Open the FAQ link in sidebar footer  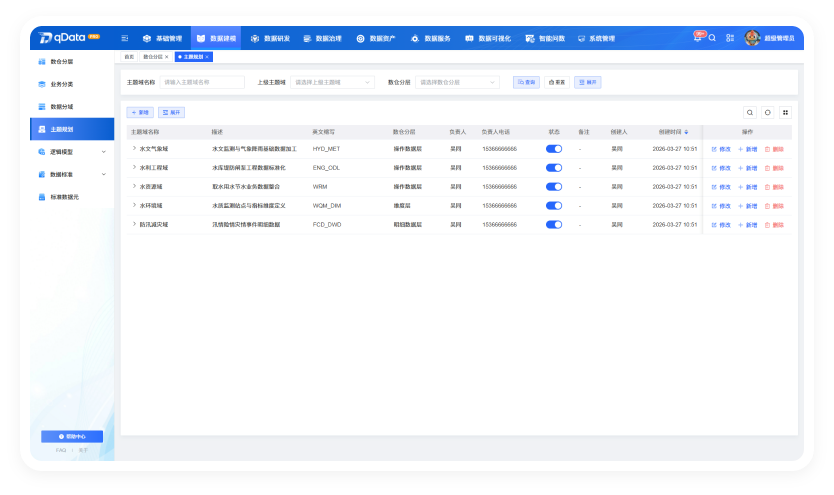click(x=61, y=450)
